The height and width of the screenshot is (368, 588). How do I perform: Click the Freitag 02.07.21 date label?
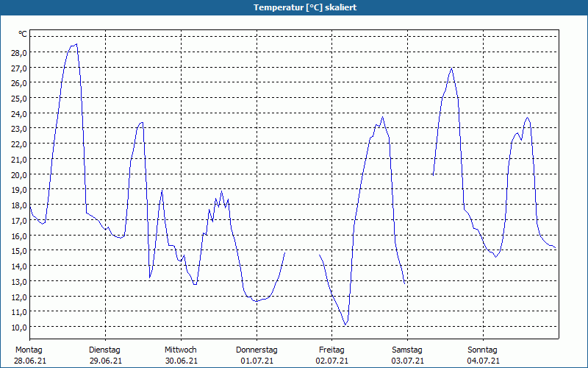332,355
